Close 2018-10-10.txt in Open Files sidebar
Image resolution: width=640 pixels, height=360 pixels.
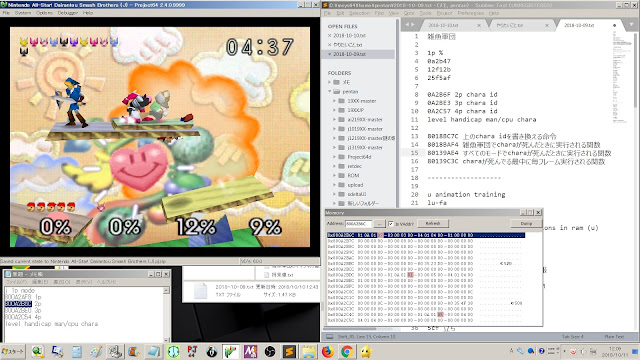click(x=329, y=36)
